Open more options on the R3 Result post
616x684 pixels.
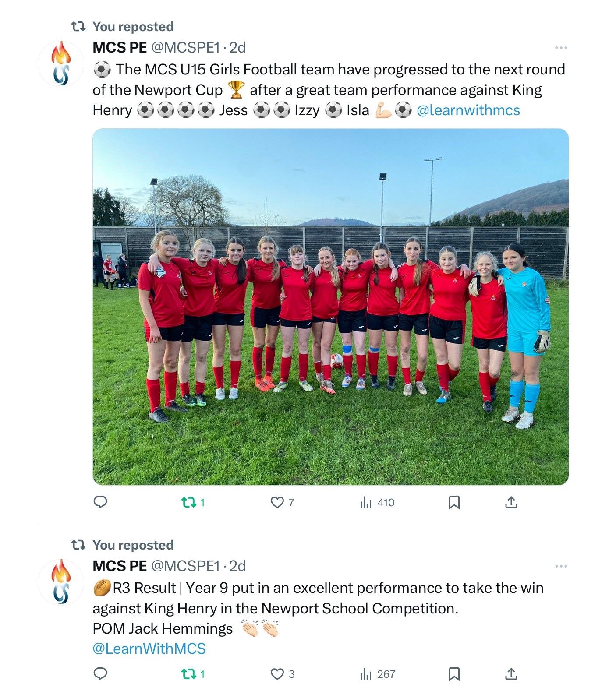561,566
